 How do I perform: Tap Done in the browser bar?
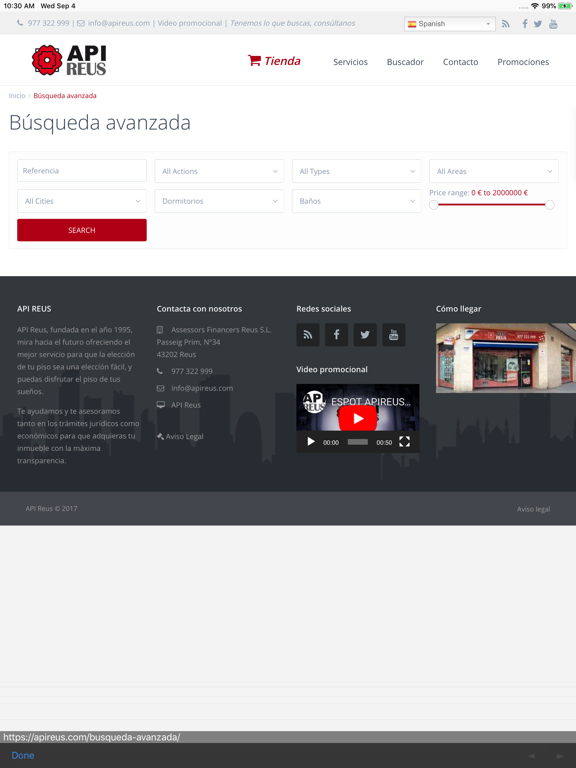[x=23, y=755]
